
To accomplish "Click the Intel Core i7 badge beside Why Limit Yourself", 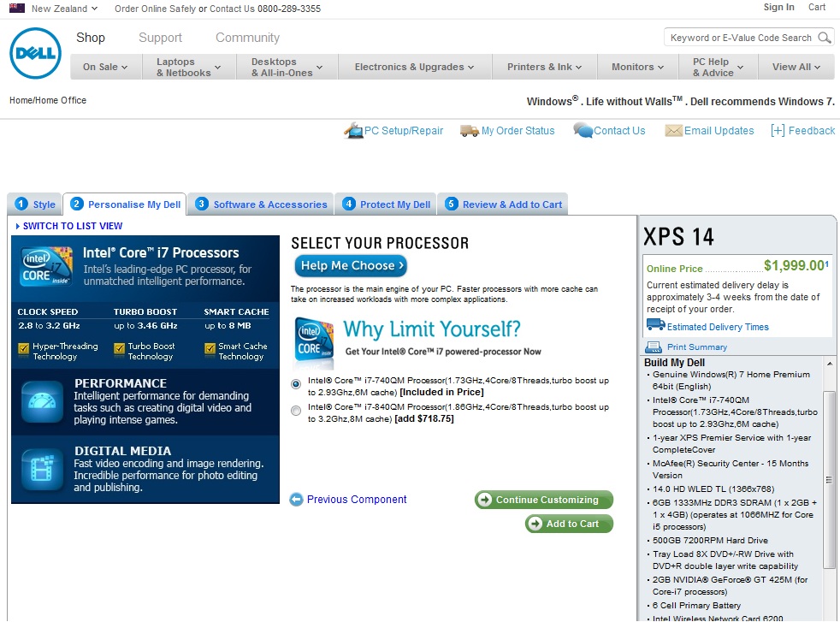I will tap(315, 343).
